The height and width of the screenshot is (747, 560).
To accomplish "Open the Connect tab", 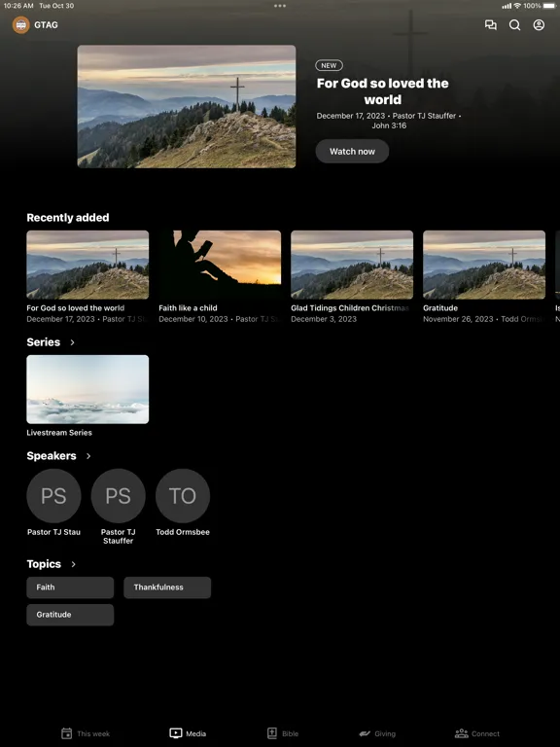I will coord(477,733).
